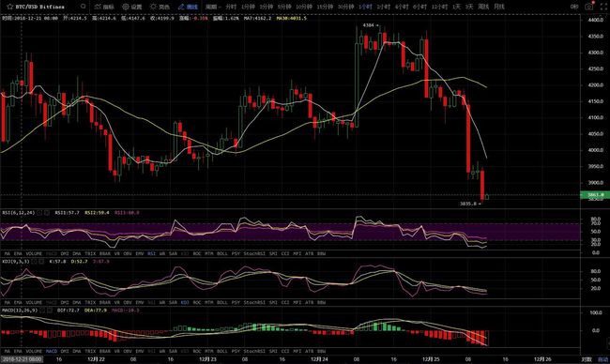Take a chart snapshot with camera icon
This screenshot has height=364, width=610.
click(588, 7)
